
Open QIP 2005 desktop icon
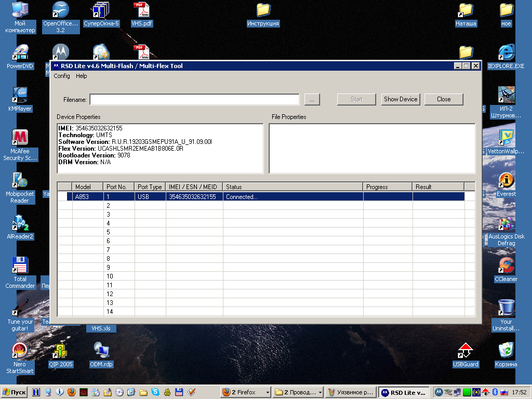click(x=61, y=355)
